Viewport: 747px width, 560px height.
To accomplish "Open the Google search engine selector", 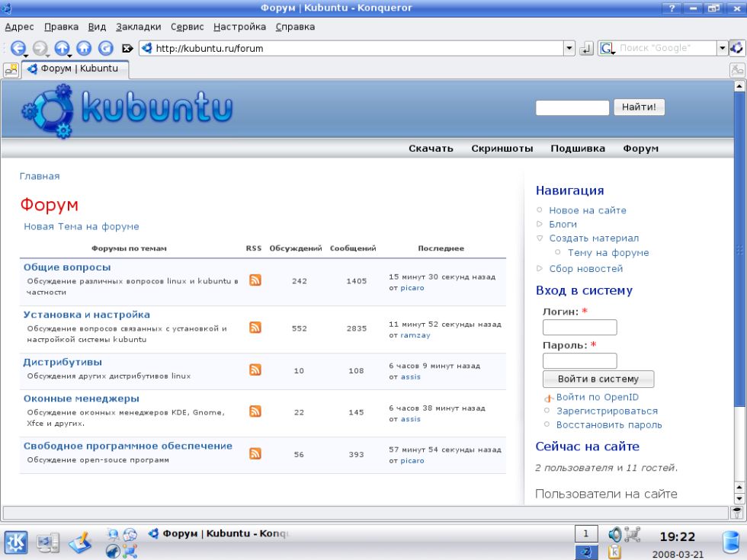I will [x=607, y=48].
